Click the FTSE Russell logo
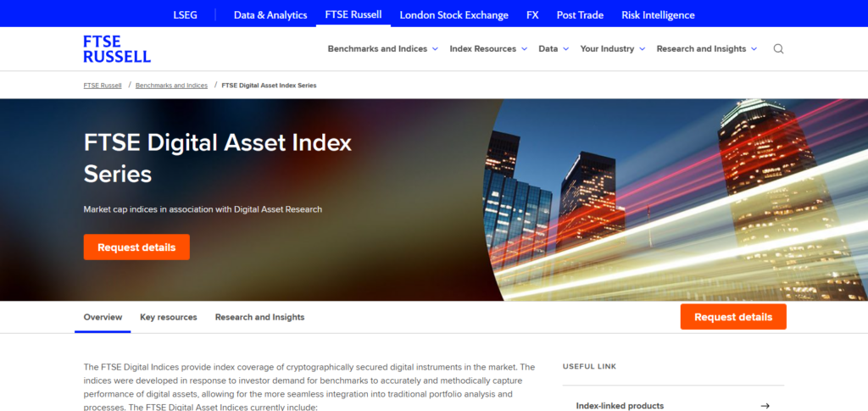This screenshot has width=868, height=411. click(117, 48)
